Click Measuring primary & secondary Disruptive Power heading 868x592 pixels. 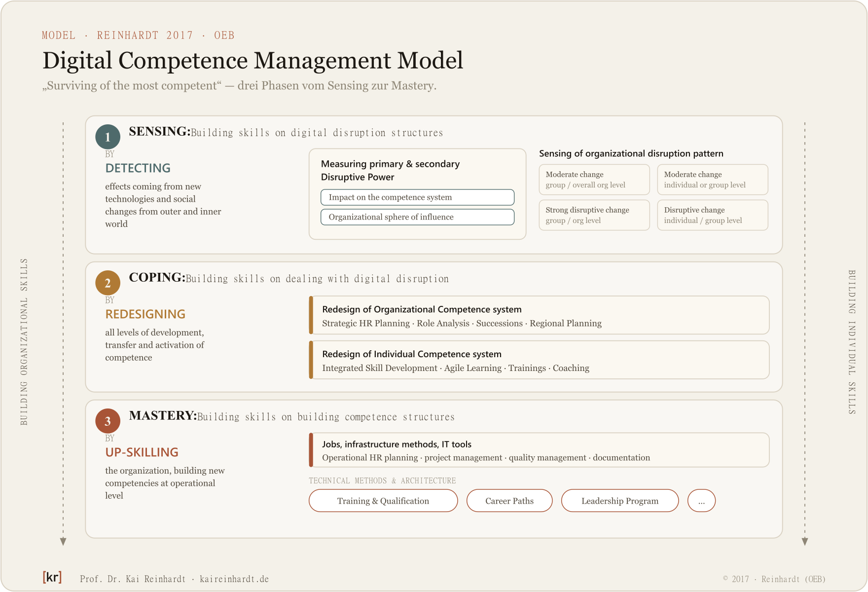[390, 170]
